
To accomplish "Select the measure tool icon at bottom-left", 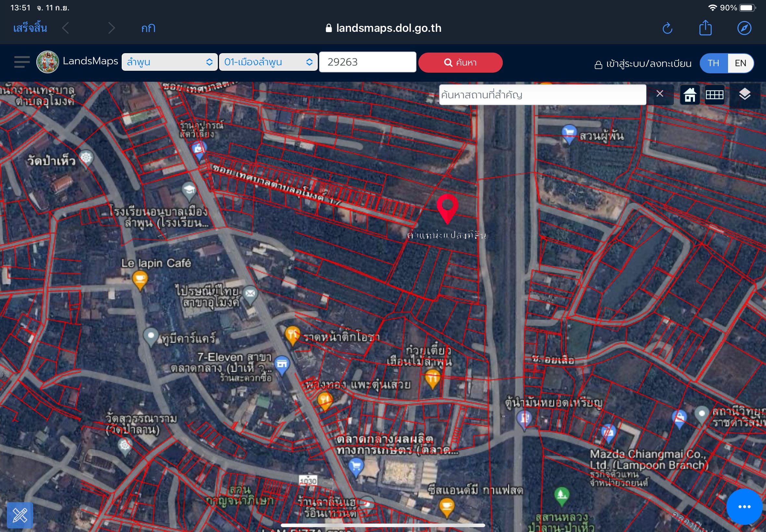I will (x=20, y=515).
